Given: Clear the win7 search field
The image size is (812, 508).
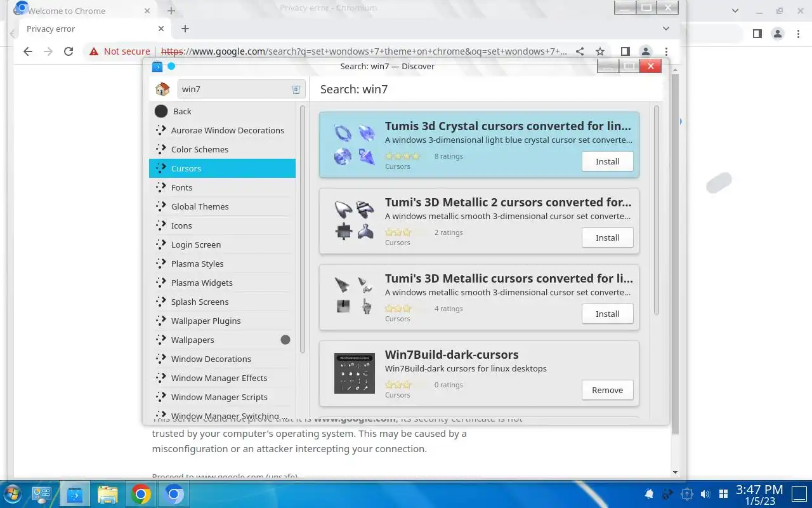Looking at the screenshot, I should coord(296,90).
